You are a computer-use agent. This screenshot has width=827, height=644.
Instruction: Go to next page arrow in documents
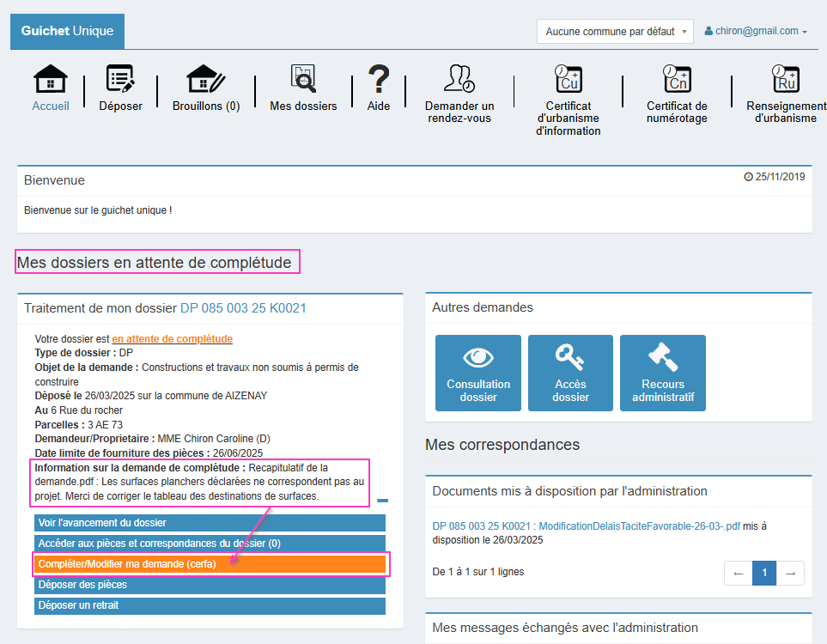[791, 574]
